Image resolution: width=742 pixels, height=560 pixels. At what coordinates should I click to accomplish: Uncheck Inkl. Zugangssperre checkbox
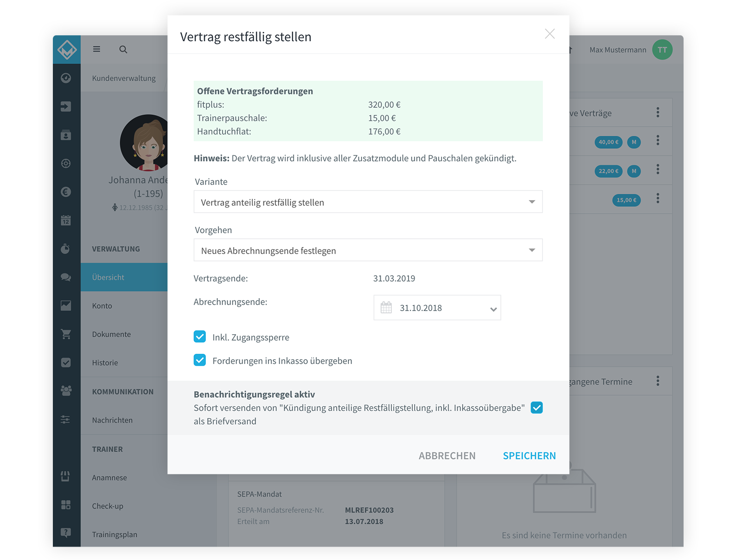point(200,337)
